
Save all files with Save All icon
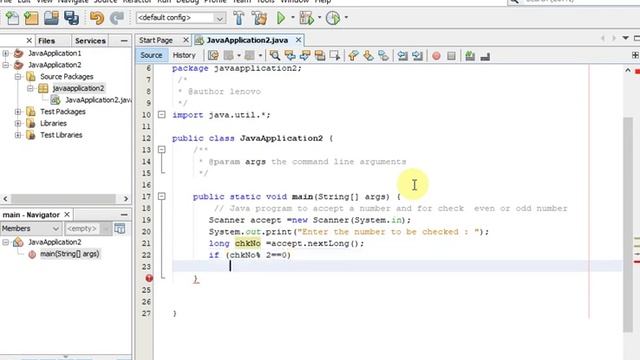coord(71,18)
